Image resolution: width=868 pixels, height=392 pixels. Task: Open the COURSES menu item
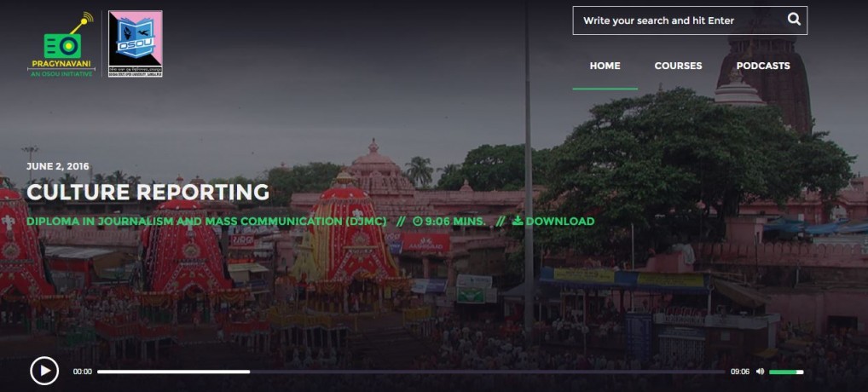click(678, 66)
